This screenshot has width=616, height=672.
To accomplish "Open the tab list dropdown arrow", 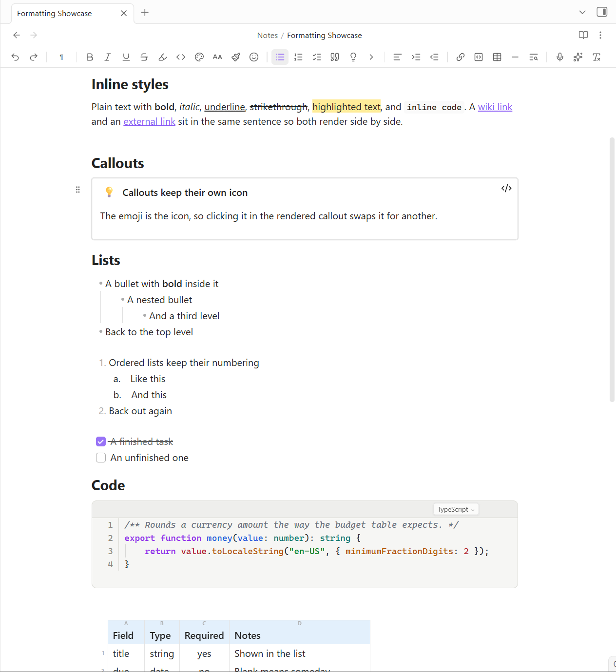I will click(582, 12).
